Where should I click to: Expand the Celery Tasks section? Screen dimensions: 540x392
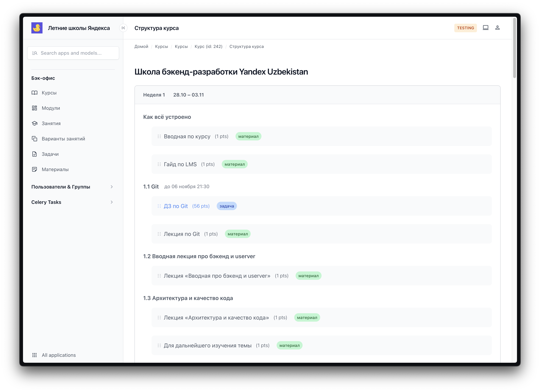(x=73, y=202)
